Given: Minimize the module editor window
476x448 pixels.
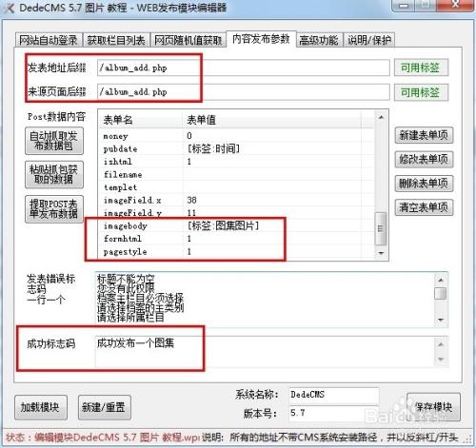Looking at the screenshot, I should 404,6.
